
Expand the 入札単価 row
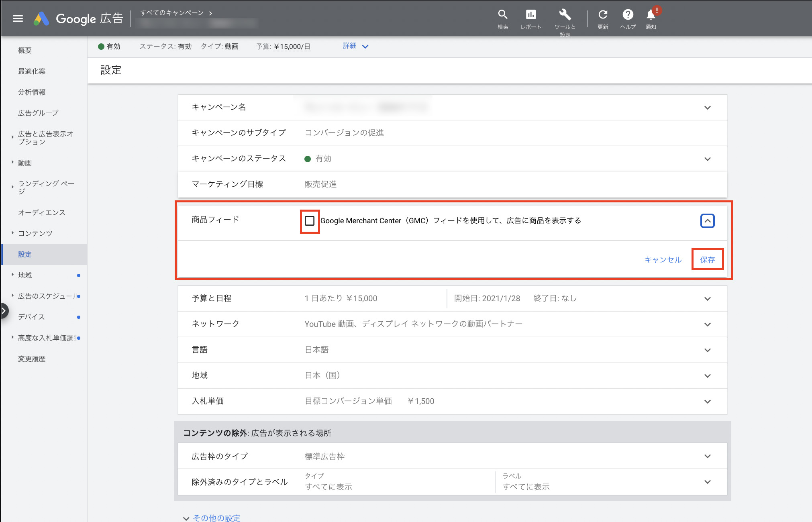pyautogui.click(x=707, y=402)
